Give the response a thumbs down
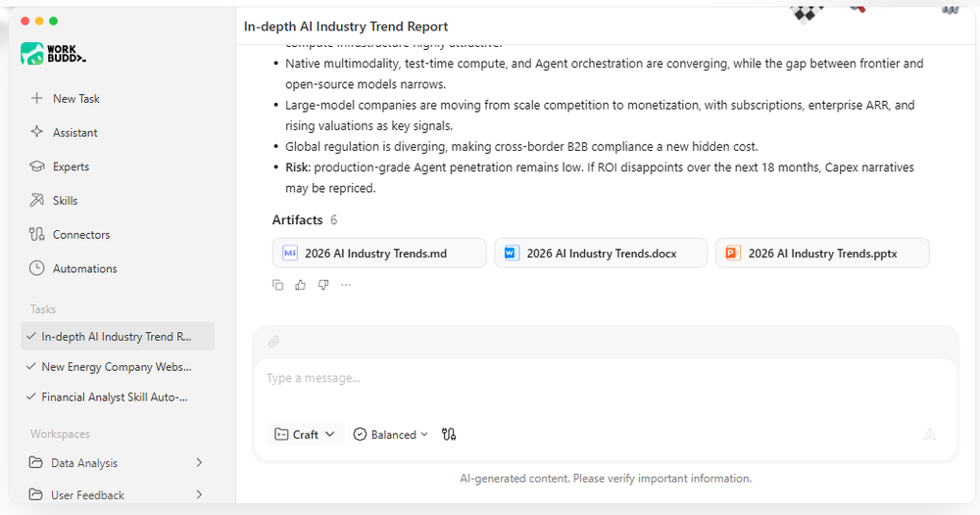The width and height of the screenshot is (980, 515). (323, 285)
